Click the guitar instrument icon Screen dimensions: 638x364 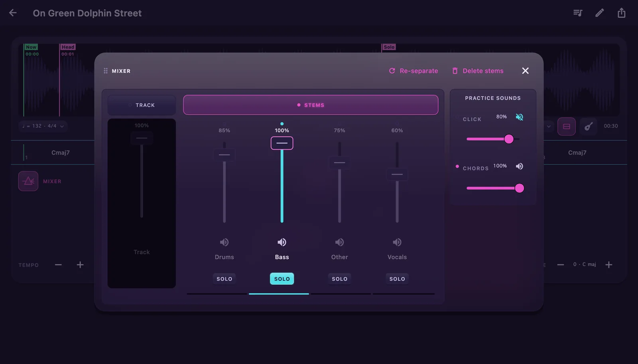point(588,127)
